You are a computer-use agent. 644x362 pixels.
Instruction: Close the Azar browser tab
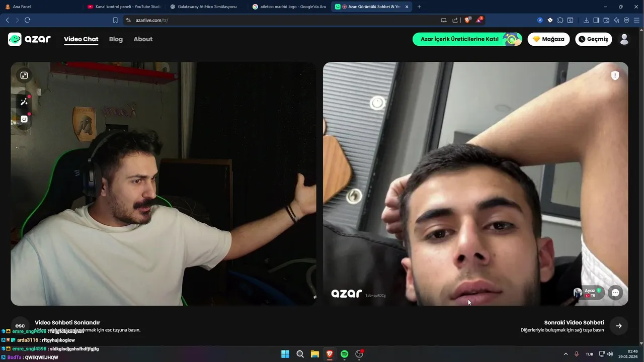coord(407,7)
